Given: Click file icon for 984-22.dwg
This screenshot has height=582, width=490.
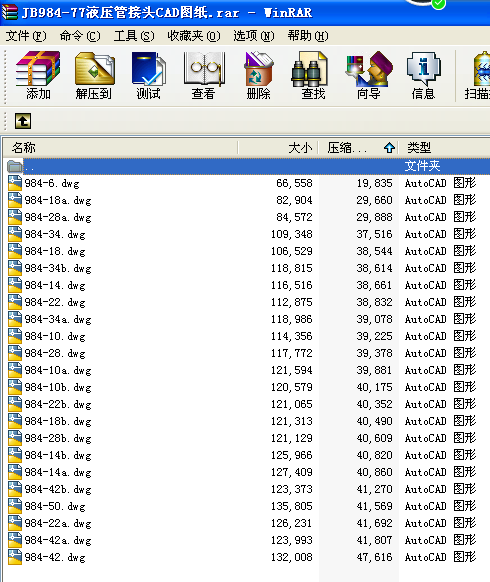Looking at the screenshot, I should click(15, 302).
